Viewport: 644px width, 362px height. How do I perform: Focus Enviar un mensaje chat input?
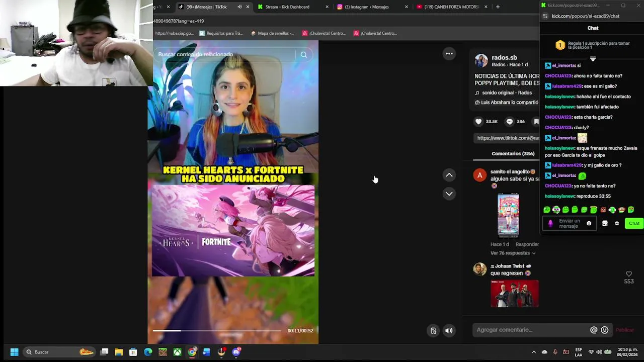570,223
